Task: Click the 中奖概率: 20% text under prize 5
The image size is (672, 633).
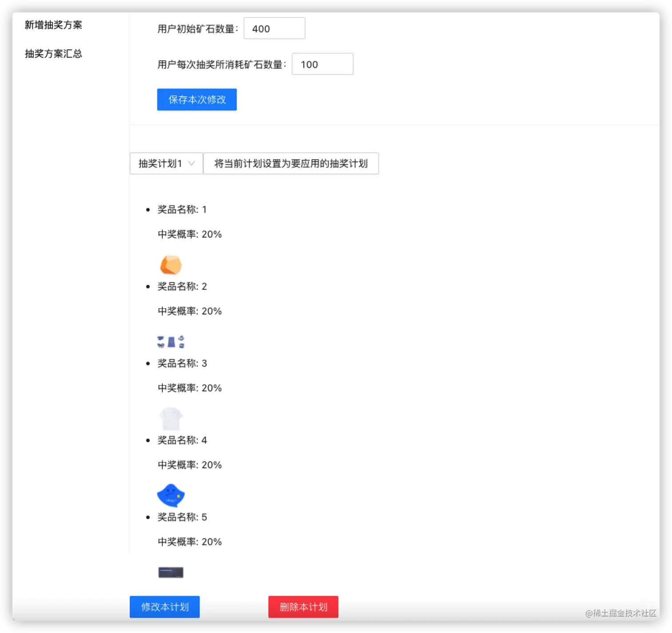Action: coord(189,541)
